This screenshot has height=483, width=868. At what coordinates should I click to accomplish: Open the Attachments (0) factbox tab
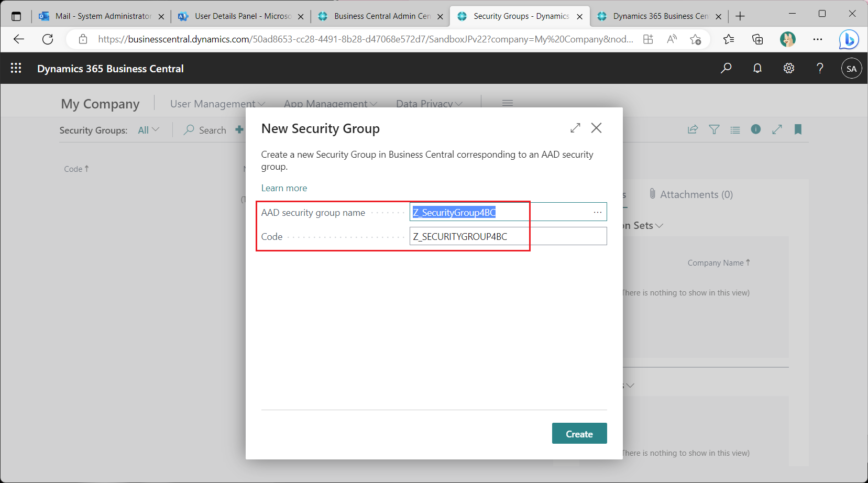click(691, 194)
